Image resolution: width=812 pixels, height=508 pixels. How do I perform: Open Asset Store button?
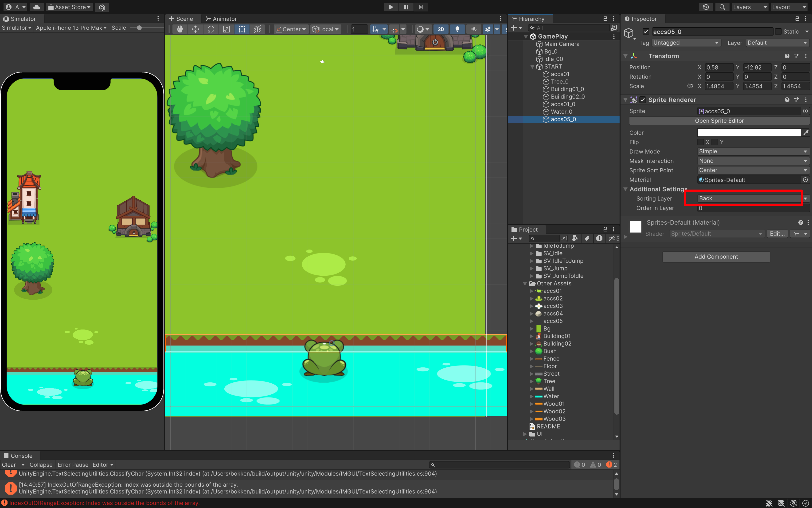(69, 7)
